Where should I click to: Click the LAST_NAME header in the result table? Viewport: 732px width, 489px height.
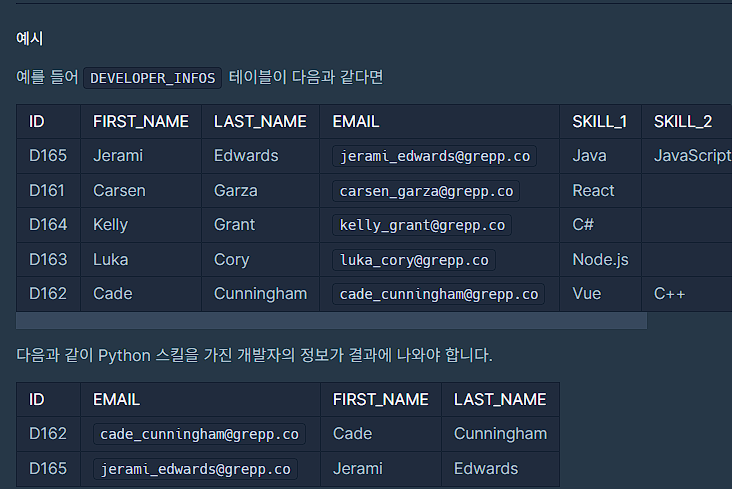500,400
